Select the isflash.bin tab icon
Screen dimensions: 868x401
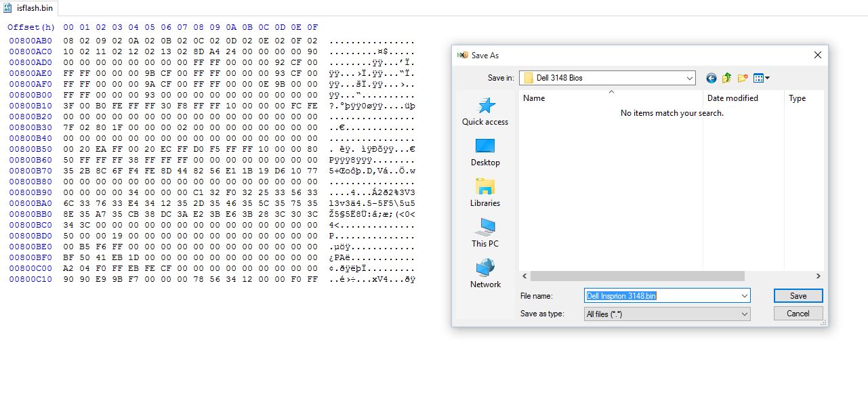coord(8,8)
